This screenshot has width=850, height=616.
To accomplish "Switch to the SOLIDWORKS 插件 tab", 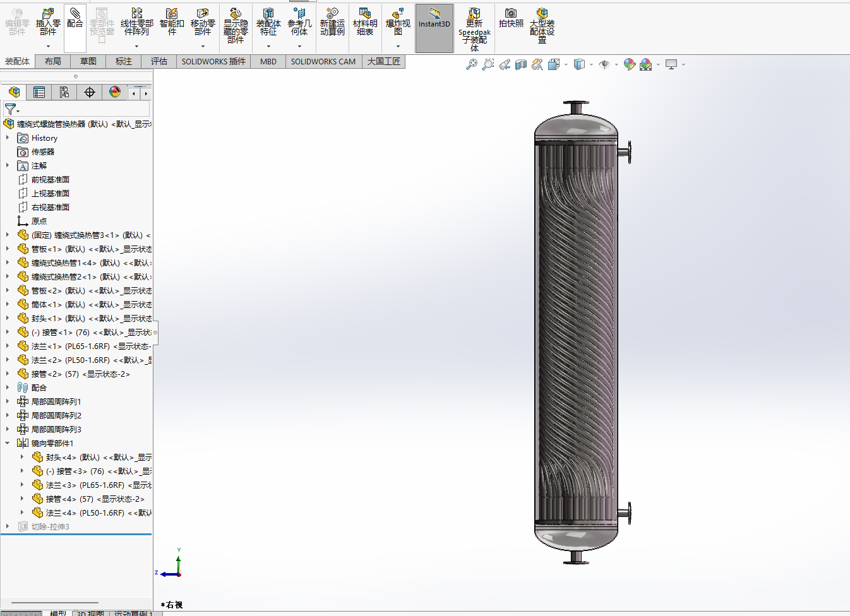I will 213,61.
